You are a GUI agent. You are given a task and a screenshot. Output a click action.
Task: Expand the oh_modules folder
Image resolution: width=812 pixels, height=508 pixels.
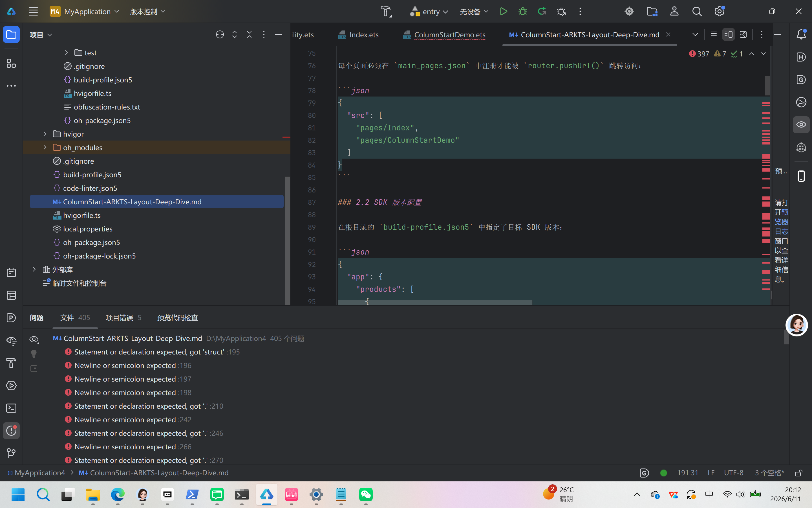click(45, 148)
